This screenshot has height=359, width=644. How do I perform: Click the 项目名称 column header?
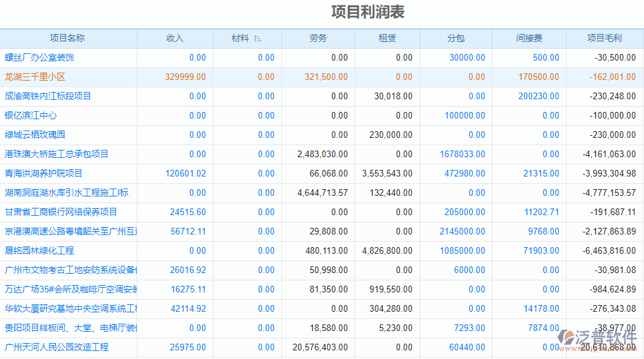pyautogui.click(x=67, y=39)
